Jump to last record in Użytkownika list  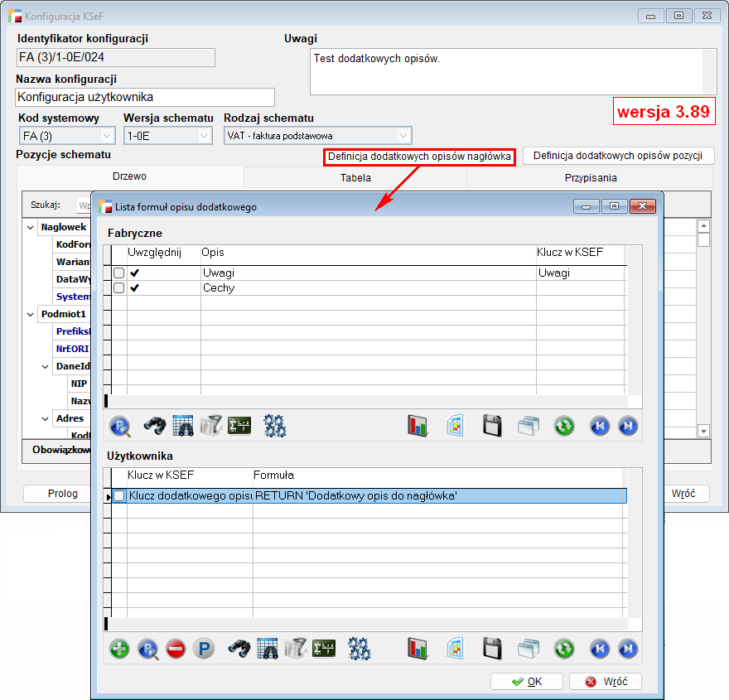pyautogui.click(x=628, y=649)
